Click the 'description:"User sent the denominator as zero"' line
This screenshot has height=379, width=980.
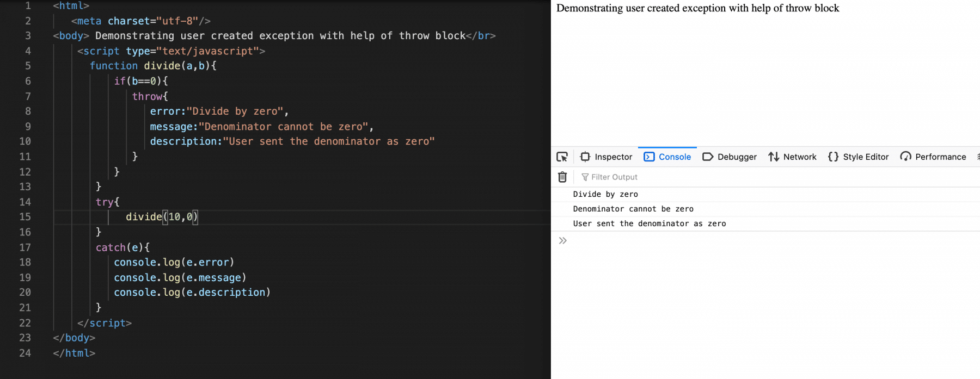pos(292,141)
